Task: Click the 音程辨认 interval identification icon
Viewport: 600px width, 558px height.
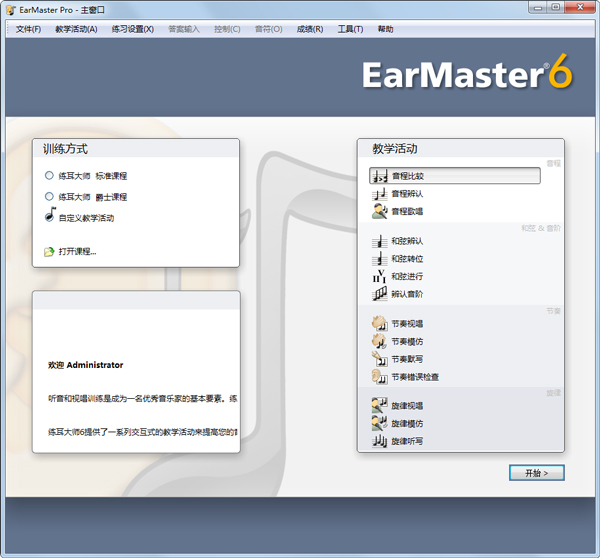Action: coord(380,194)
